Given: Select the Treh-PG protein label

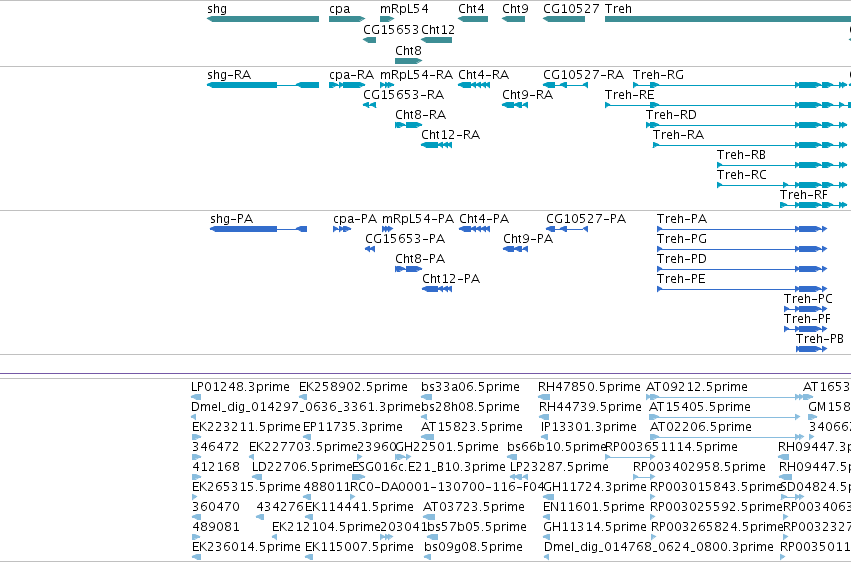Looking at the screenshot, I should click(682, 239).
